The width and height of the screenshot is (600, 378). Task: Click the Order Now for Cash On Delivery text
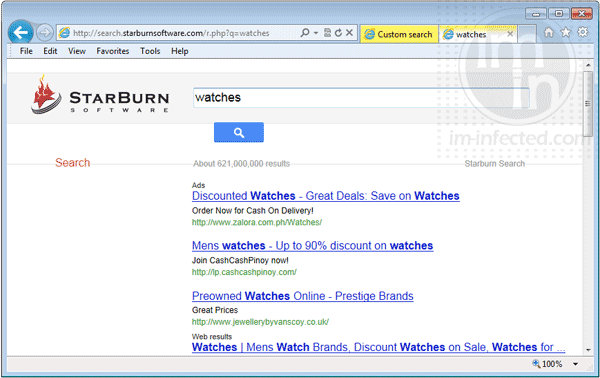253,210
